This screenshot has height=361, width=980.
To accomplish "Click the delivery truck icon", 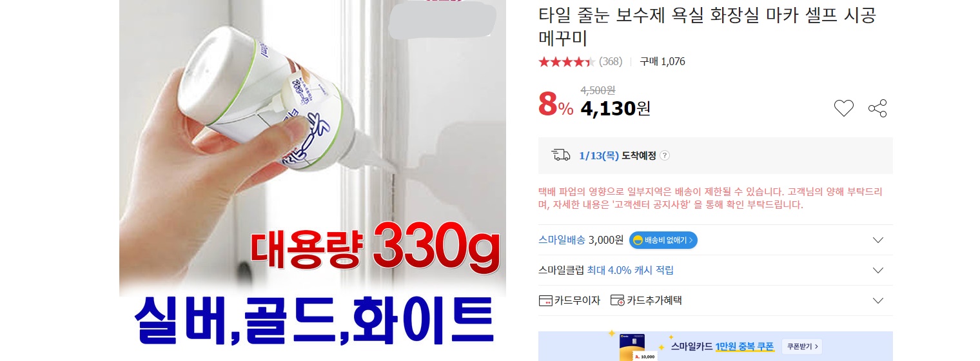I will coord(561,155).
